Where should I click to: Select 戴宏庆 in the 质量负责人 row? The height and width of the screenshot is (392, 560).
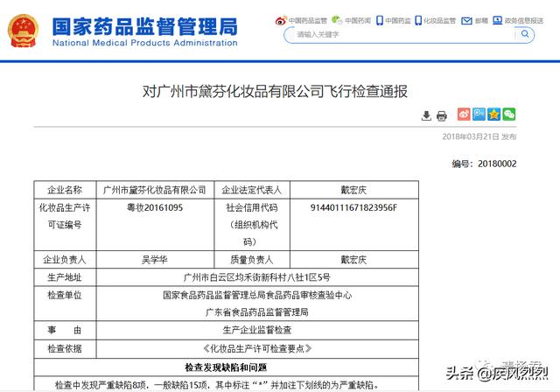(353, 260)
